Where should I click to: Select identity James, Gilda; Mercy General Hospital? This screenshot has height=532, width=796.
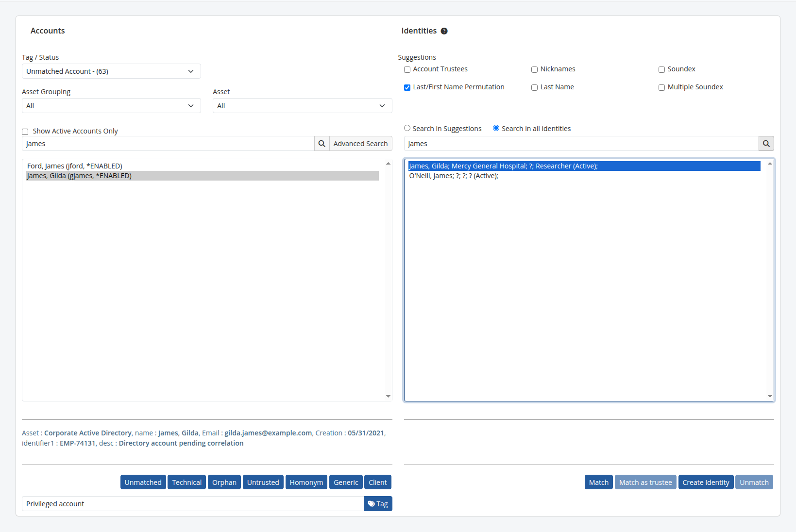pyautogui.click(x=584, y=166)
